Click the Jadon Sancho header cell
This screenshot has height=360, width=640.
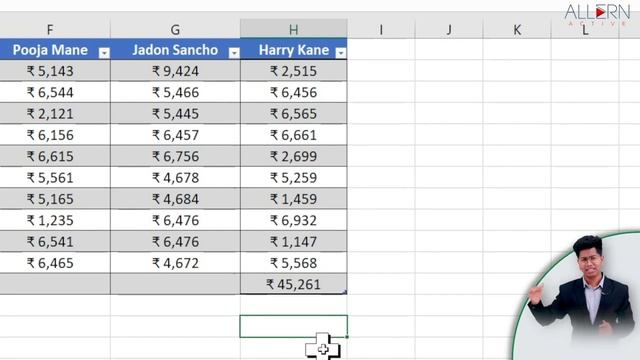point(175,50)
